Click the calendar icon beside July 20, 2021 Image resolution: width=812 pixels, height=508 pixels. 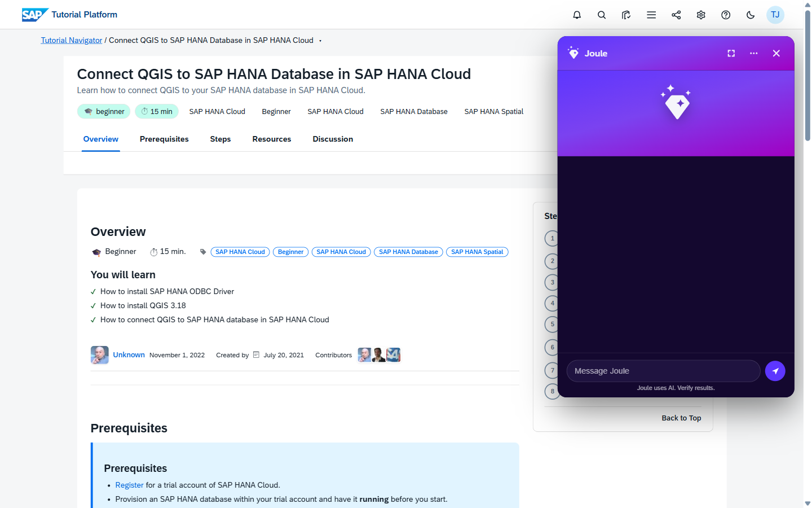point(256,355)
